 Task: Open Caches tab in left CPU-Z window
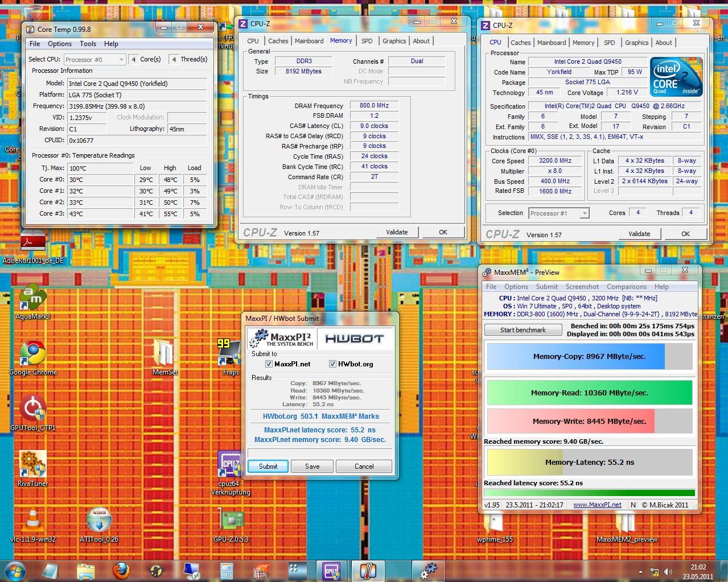coord(278,41)
